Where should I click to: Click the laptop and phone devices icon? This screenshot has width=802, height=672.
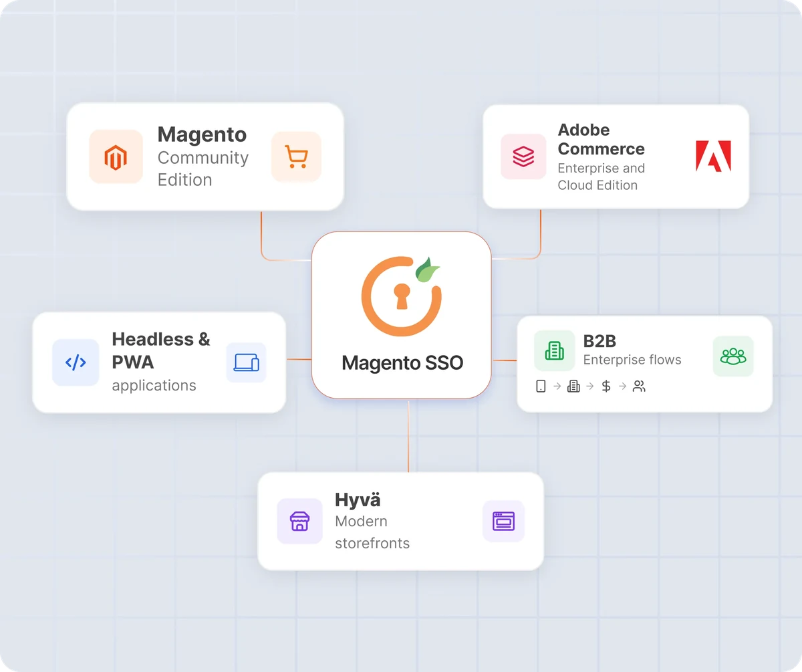[x=246, y=362]
